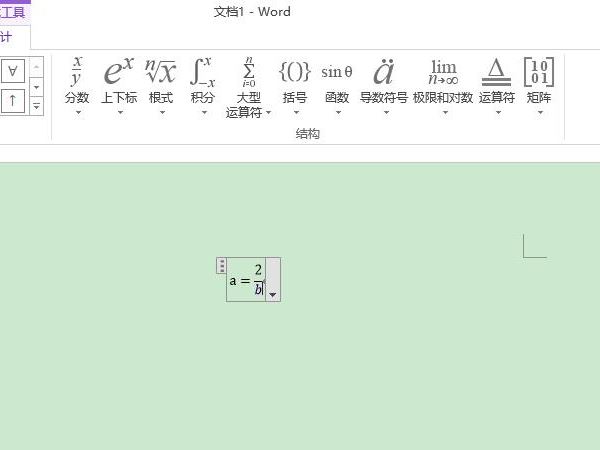Show next row of symbols gallery
The height and width of the screenshot is (450, 600).
click(36, 87)
